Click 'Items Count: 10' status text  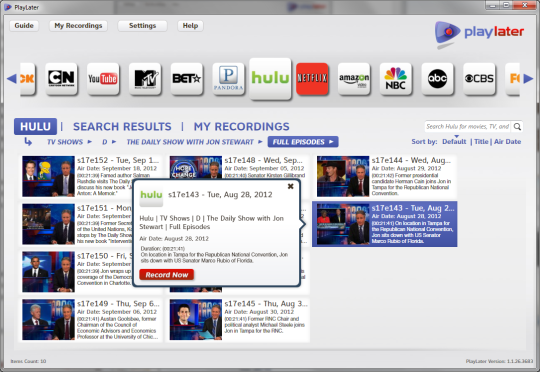tap(28, 361)
